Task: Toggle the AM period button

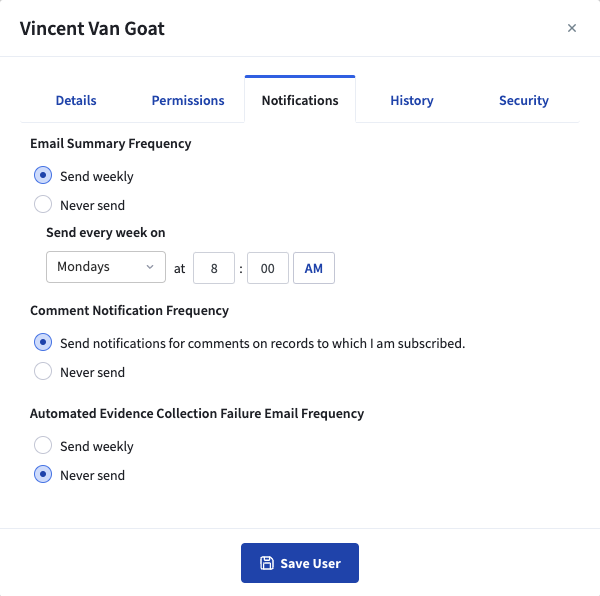Action: click(x=314, y=268)
